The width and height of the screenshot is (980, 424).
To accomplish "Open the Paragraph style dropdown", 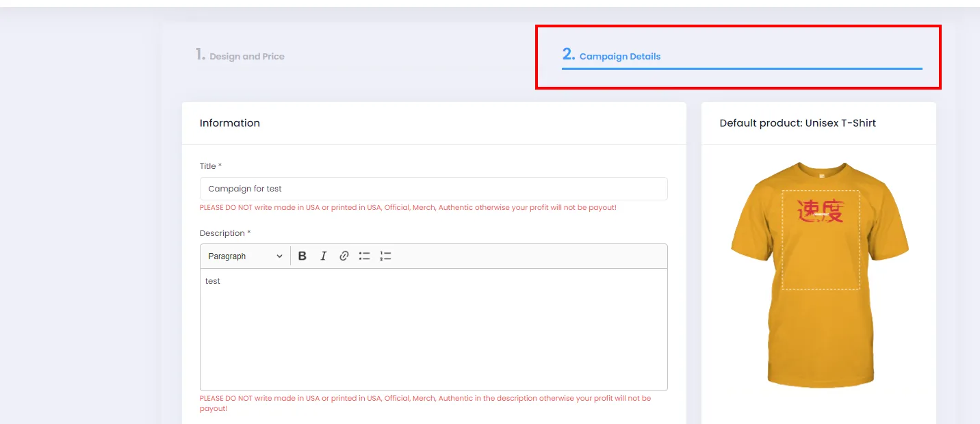I will (245, 256).
